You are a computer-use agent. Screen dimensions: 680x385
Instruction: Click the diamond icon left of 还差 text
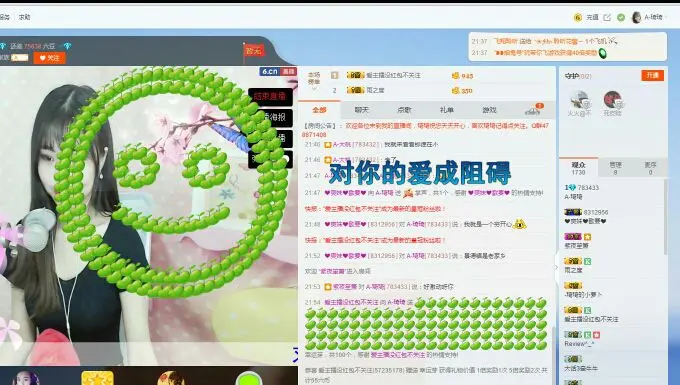click(3, 46)
